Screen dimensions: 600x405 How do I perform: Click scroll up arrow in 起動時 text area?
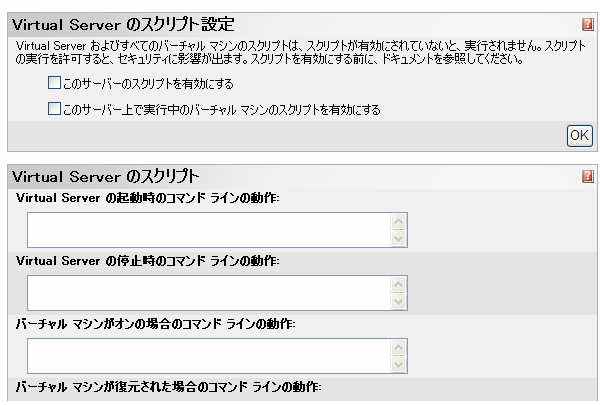399,222
